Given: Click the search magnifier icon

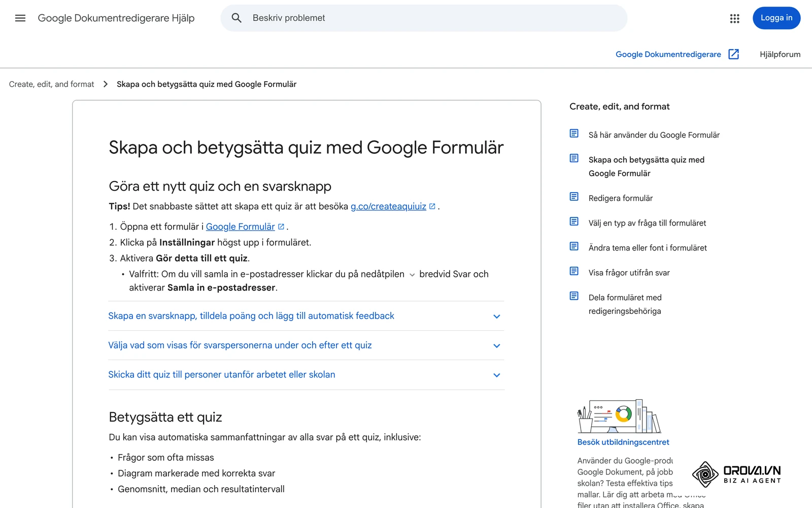Looking at the screenshot, I should click(x=236, y=18).
